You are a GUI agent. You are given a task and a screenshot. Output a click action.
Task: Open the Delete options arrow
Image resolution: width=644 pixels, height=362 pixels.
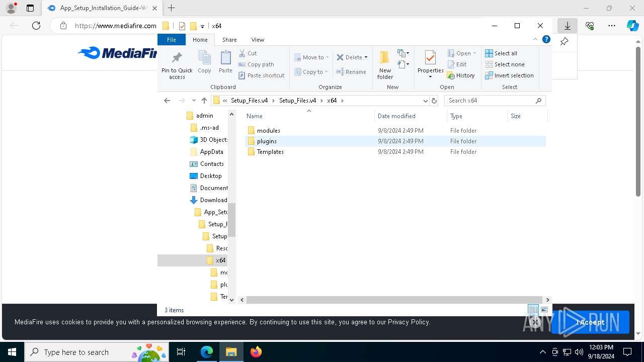pos(366,57)
